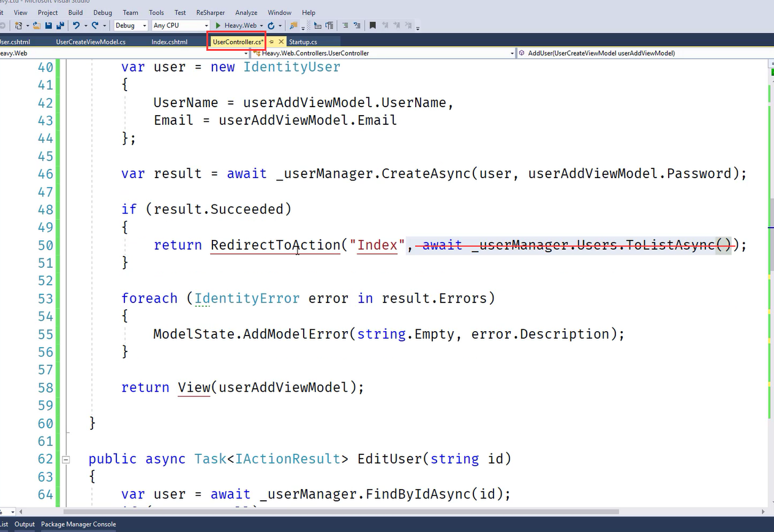Click the browser refresh icon in the toolbar
The image size is (774, 532).
[x=271, y=26]
